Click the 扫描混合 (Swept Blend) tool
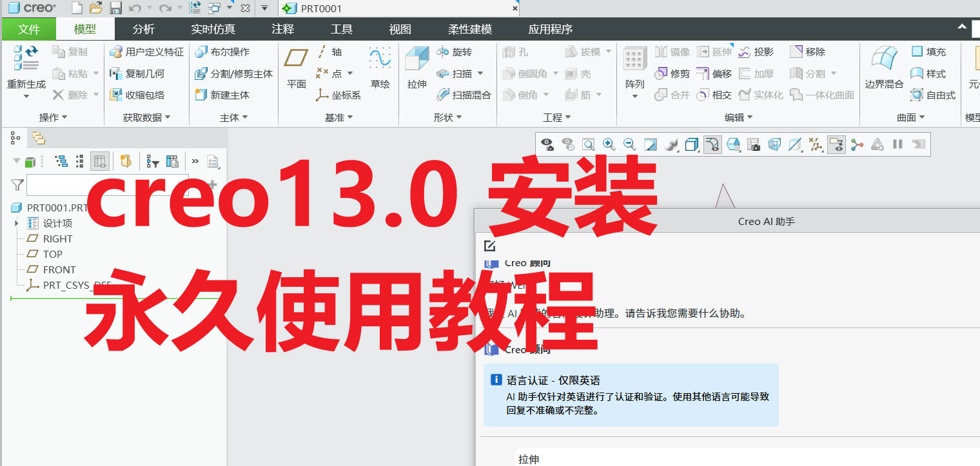The height and width of the screenshot is (466, 980). (464, 95)
